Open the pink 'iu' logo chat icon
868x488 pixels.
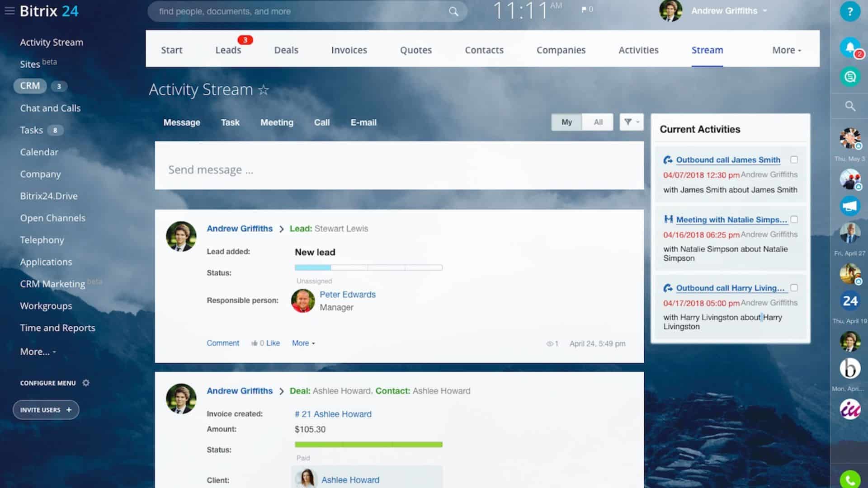850,409
